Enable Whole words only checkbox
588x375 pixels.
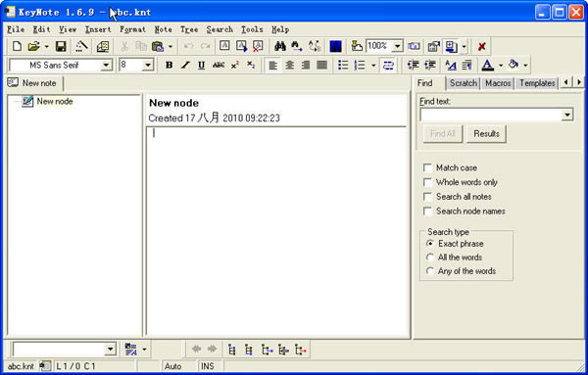tap(427, 182)
